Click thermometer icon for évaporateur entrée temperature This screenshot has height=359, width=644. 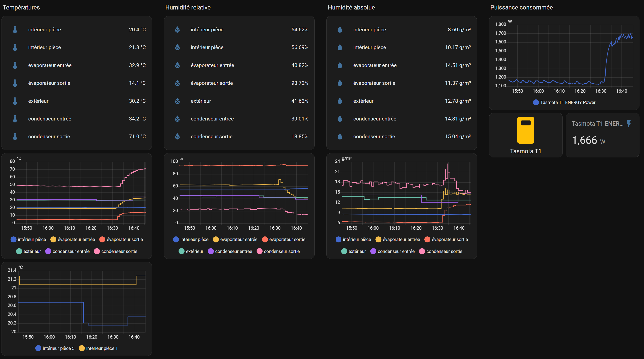point(15,65)
